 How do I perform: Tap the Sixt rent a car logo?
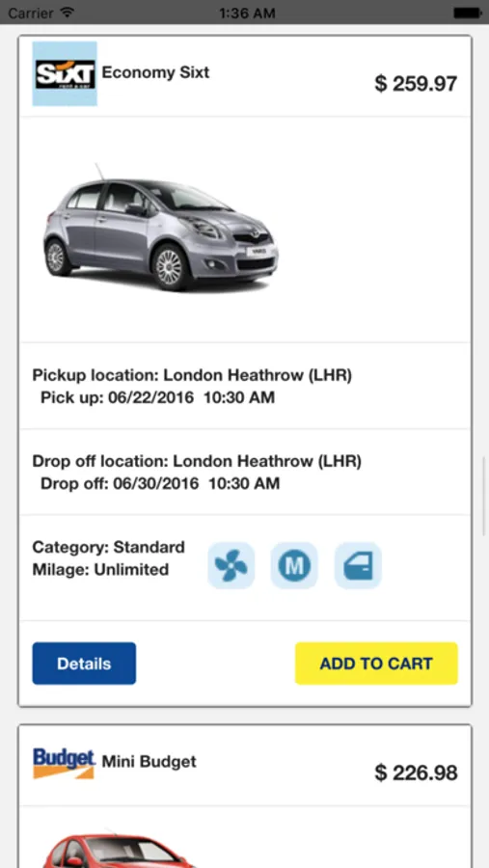[x=65, y=73]
